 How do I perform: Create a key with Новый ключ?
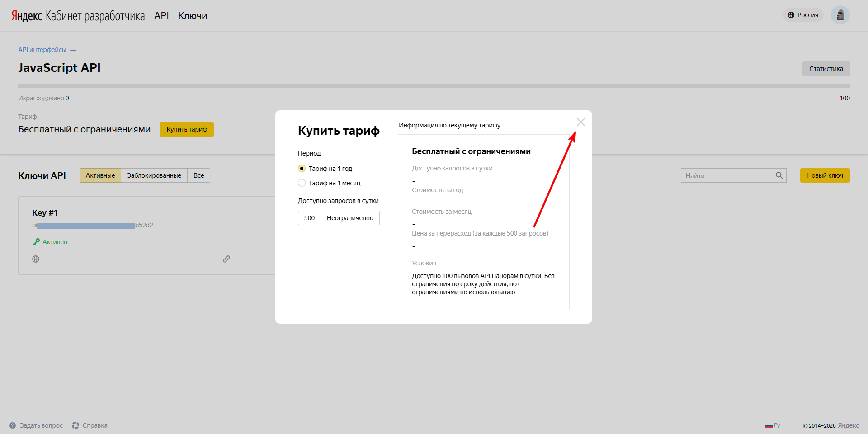coord(825,175)
